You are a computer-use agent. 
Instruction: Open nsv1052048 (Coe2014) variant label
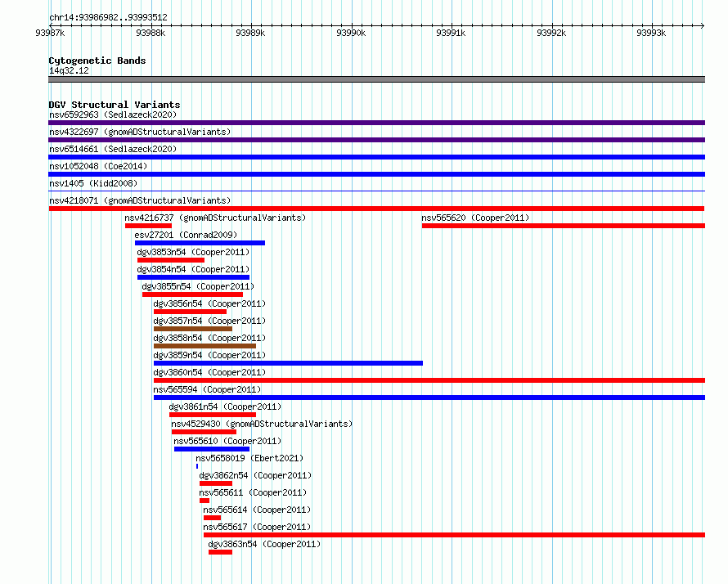[x=98, y=166]
